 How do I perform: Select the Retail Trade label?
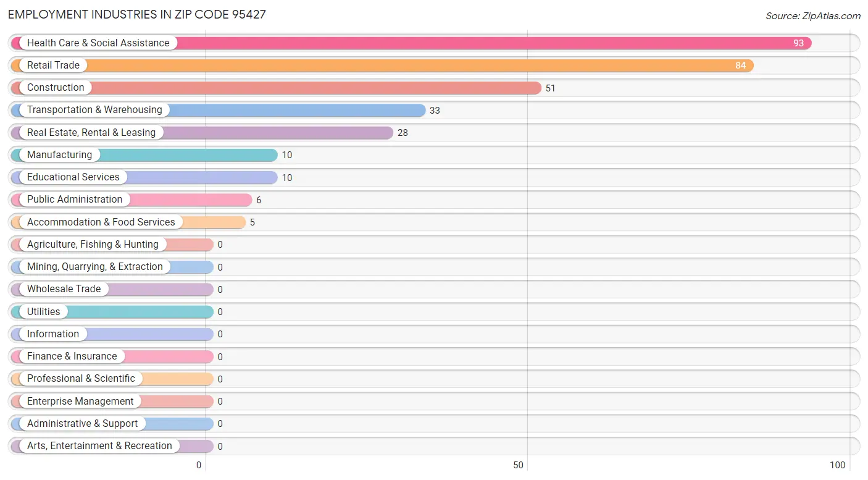point(53,65)
